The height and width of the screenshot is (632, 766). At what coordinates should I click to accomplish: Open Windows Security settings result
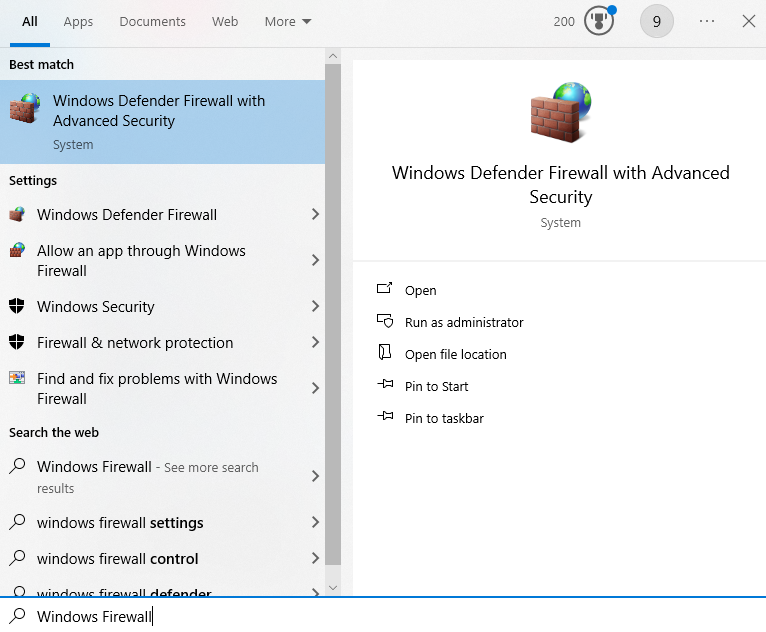click(x=162, y=306)
